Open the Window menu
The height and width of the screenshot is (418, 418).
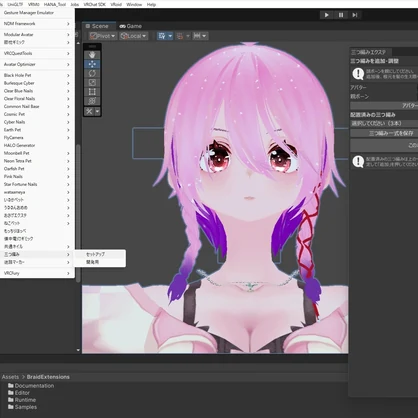click(x=134, y=4)
